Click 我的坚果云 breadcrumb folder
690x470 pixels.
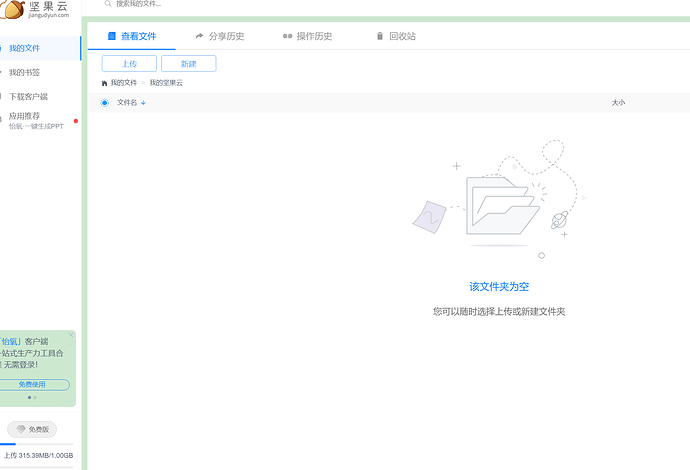[x=166, y=83]
